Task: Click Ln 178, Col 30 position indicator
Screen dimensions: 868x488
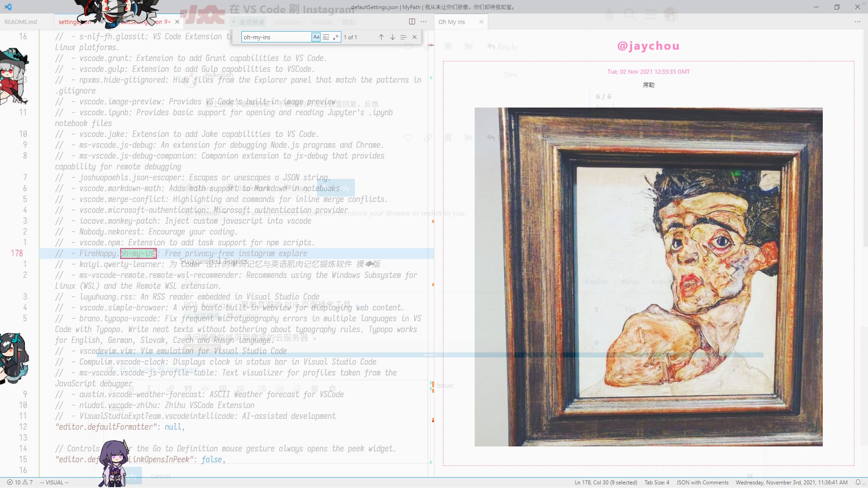Action: coord(605,482)
